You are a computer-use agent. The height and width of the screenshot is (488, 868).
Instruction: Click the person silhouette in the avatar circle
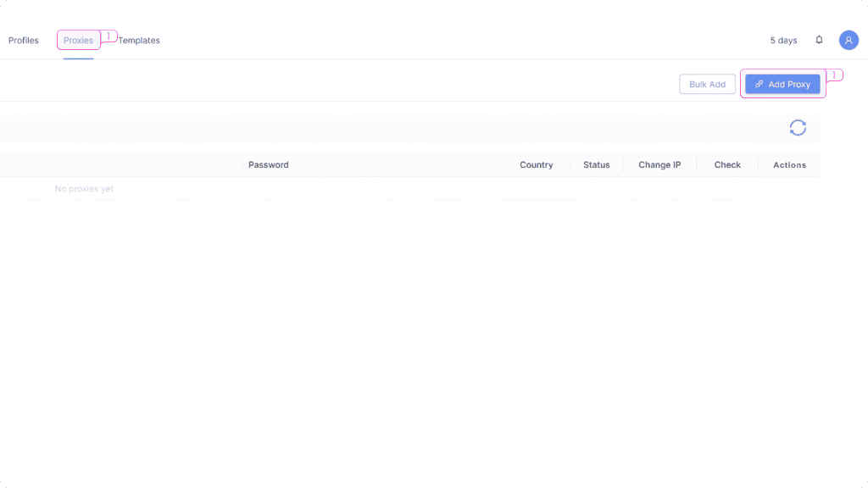pyautogui.click(x=849, y=40)
